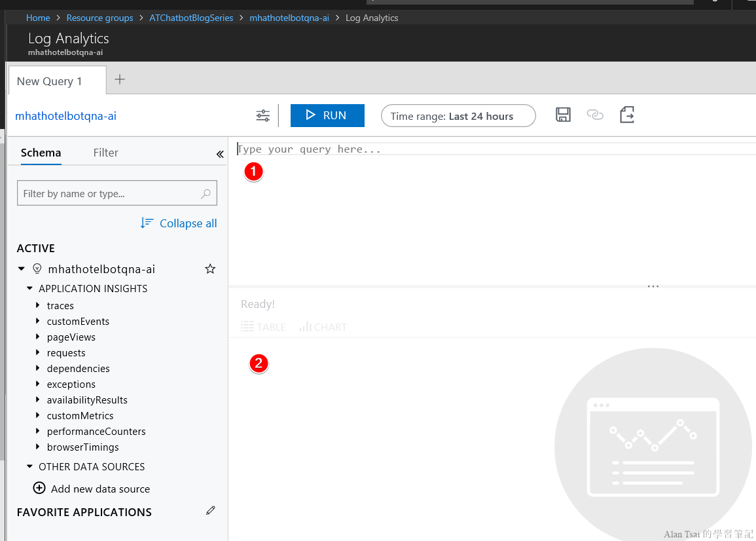Expand the customMetrics table arrow
Image resolution: width=756 pixels, height=541 pixels.
click(x=37, y=415)
